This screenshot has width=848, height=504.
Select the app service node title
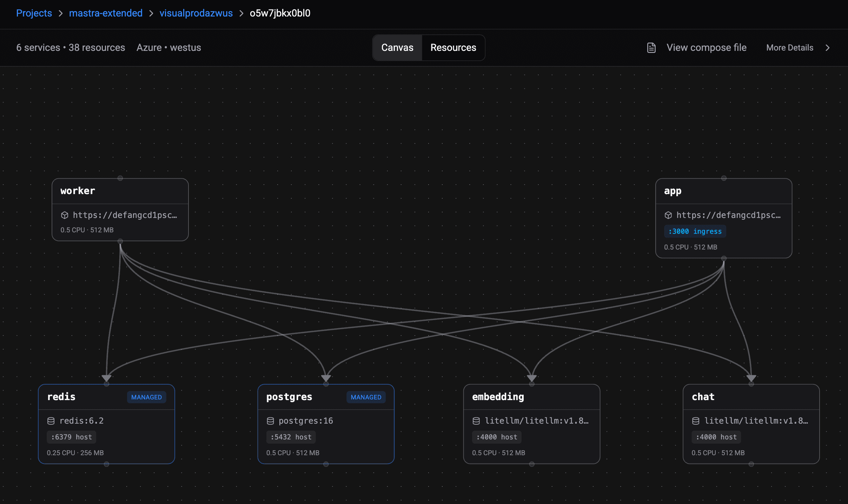[x=673, y=191]
